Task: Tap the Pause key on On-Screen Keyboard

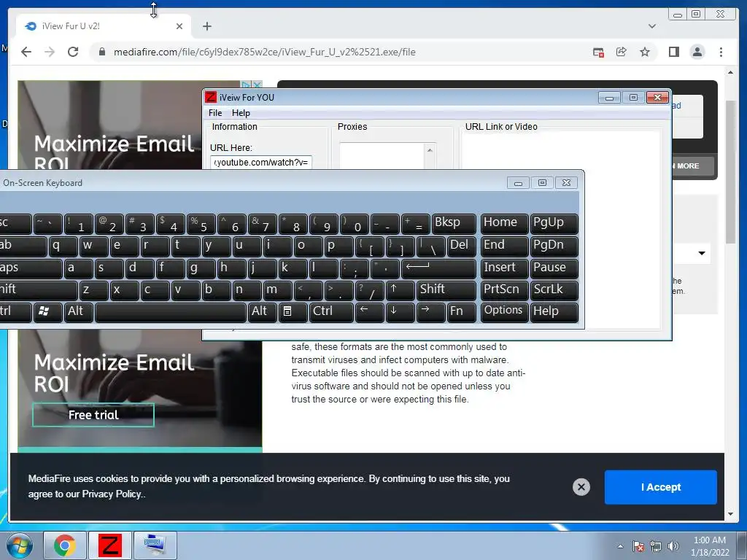Action: click(x=554, y=268)
